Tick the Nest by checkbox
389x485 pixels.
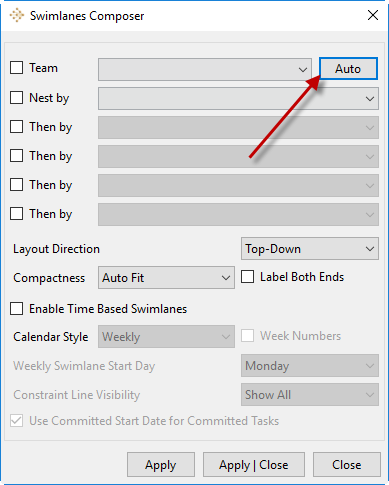[16, 98]
